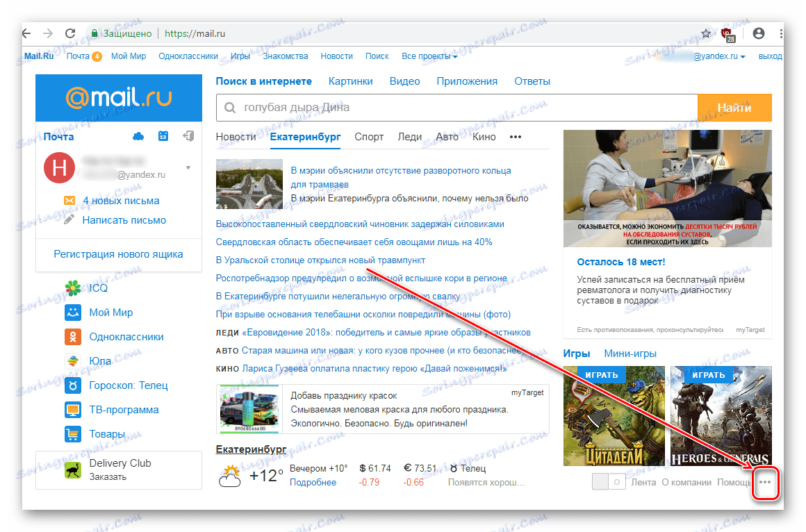Select the Картинки search tab
This screenshot has width=806, height=532.
click(351, 81)
